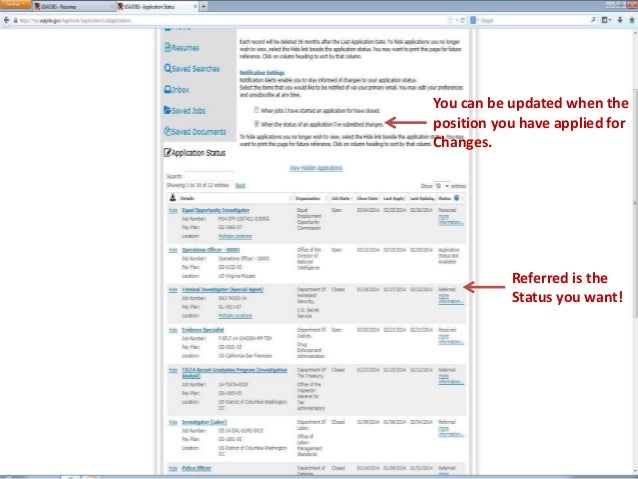Click the Notification Settings heading link
The height and width of the screenshot is (479, 638).
tap(262, 72)
